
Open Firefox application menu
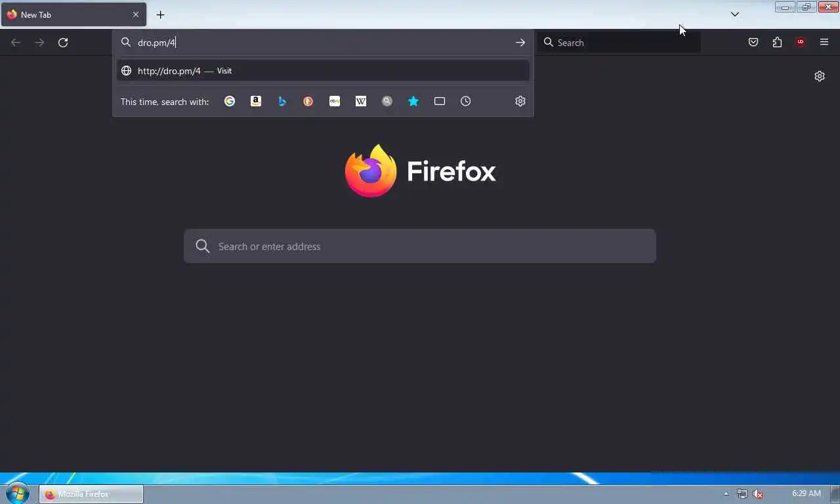click(824, 43)
